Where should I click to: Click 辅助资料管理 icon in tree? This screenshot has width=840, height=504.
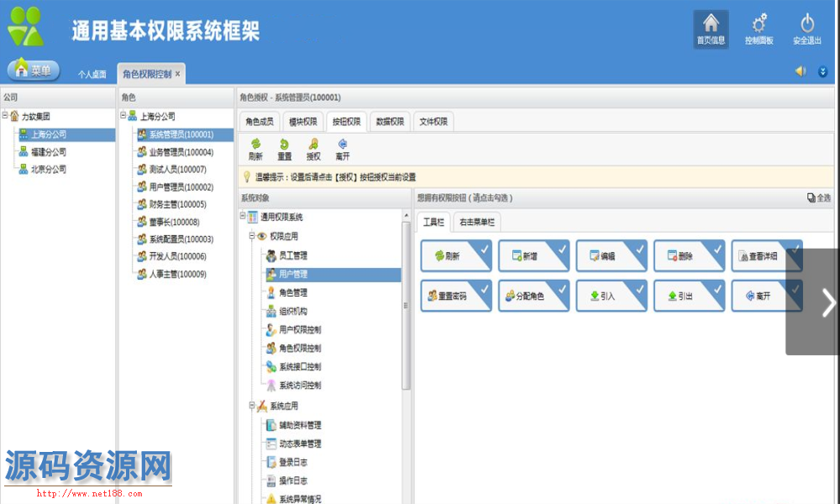point(271,425)
